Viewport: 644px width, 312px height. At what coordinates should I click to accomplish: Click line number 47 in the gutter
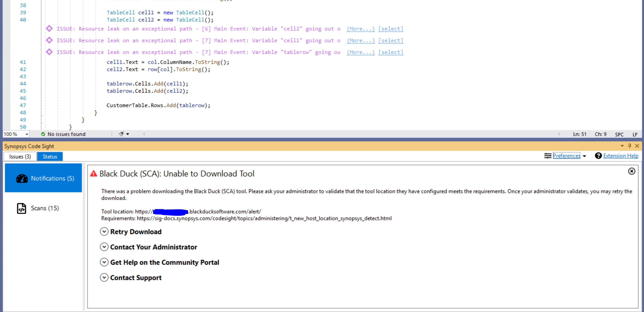coord(23,105)
